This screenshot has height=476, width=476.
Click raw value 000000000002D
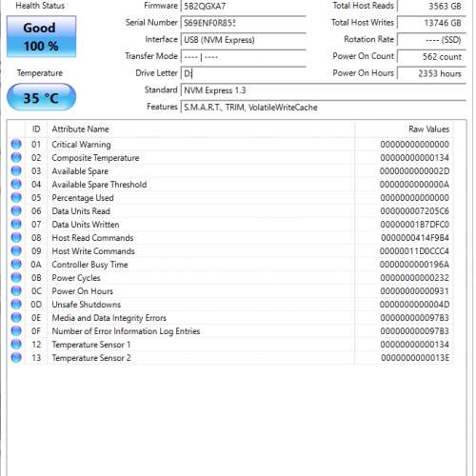coord(414,171)
